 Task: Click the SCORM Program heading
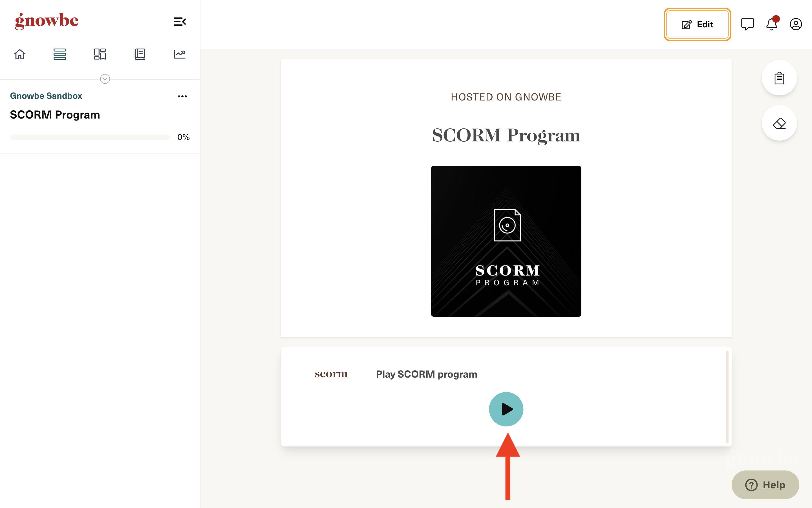tap(506, 135)
